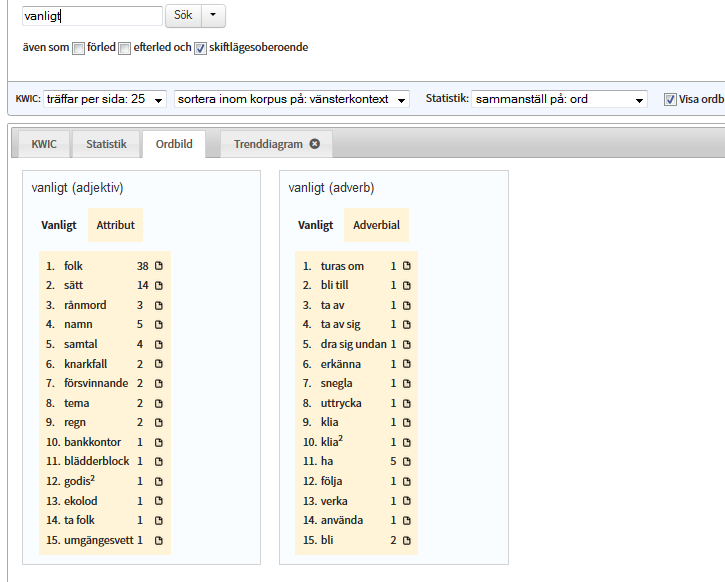
Task: Open the sortera inom korpus dropdown
Action: point(292,99)
